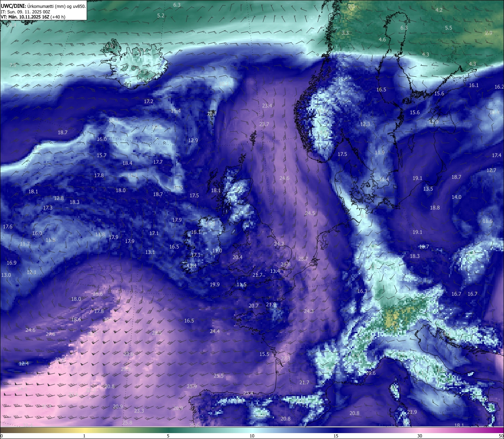Viewport: 504px width, 439px height.
Task: Click the 2.9 value label
Action: 489,33
